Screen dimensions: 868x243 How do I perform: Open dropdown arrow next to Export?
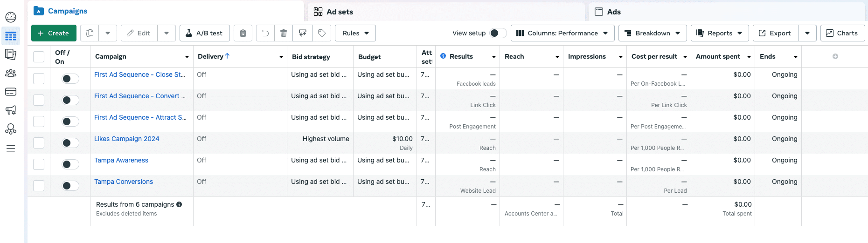807,33
